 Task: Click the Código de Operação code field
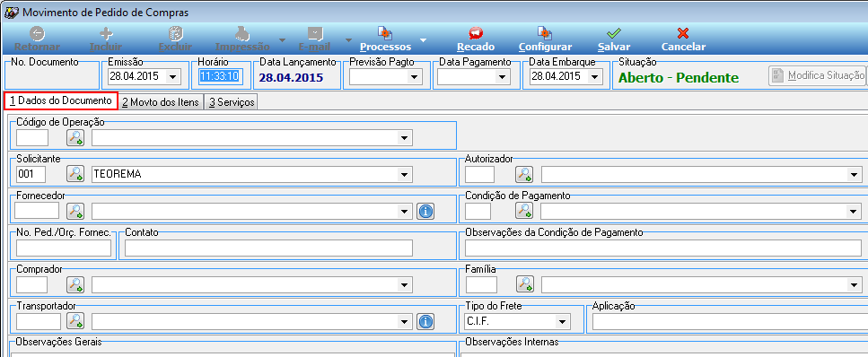pyautogui.click(x=32, y=138)
